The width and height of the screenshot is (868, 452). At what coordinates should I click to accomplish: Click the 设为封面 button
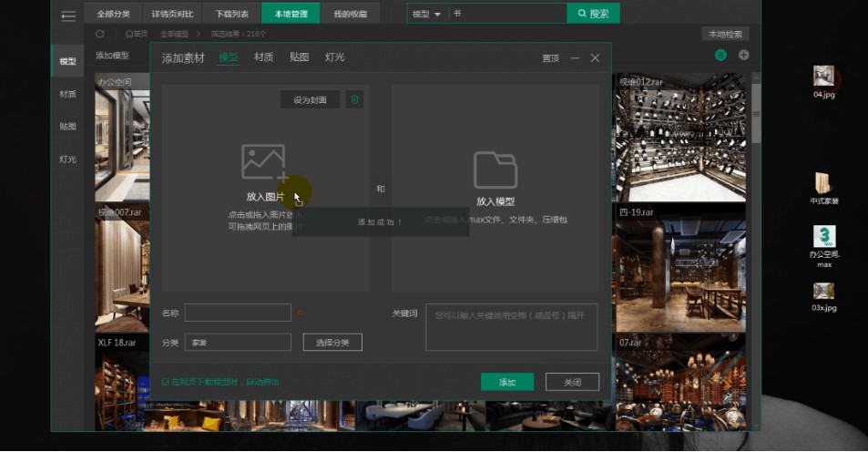click(310, 99)
